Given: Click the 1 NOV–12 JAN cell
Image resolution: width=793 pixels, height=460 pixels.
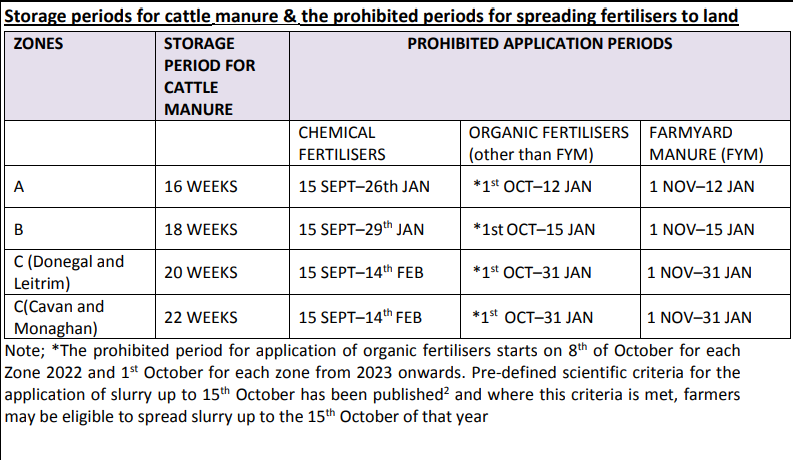Looking at the screenshot, I should click(701, 186).
